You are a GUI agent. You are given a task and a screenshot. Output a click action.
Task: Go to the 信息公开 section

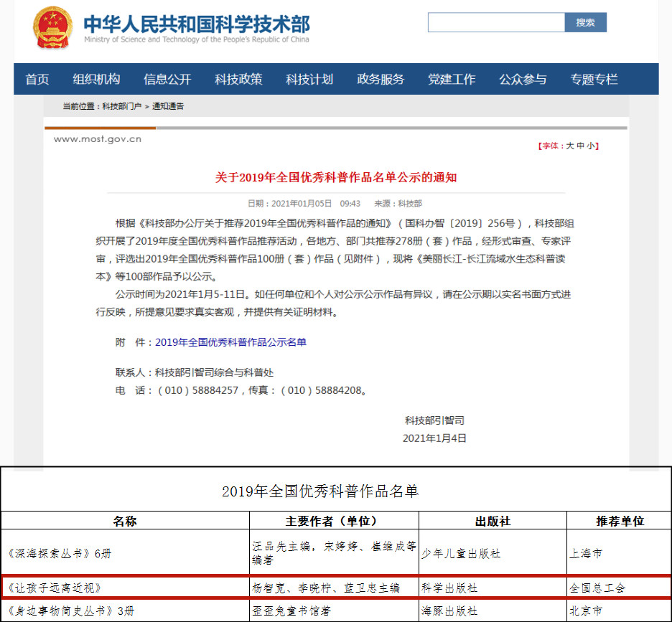[167, 80]
